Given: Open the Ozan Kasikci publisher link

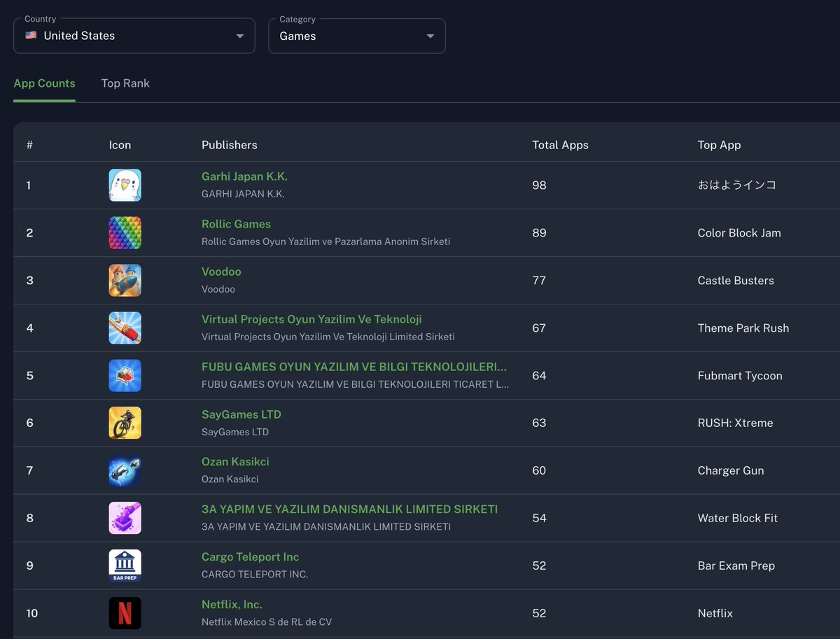Looking at the screenshot, I should point(235,462).
